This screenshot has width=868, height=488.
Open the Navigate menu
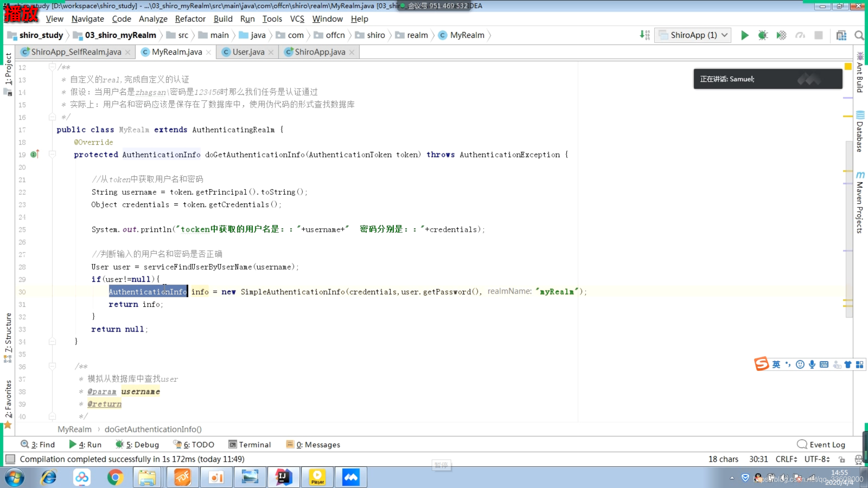coord(88,19)
